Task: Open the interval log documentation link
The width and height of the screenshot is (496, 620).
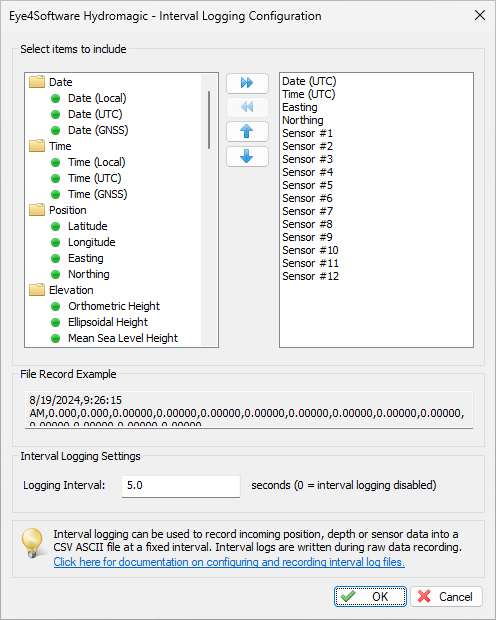Action: (229, 562)
